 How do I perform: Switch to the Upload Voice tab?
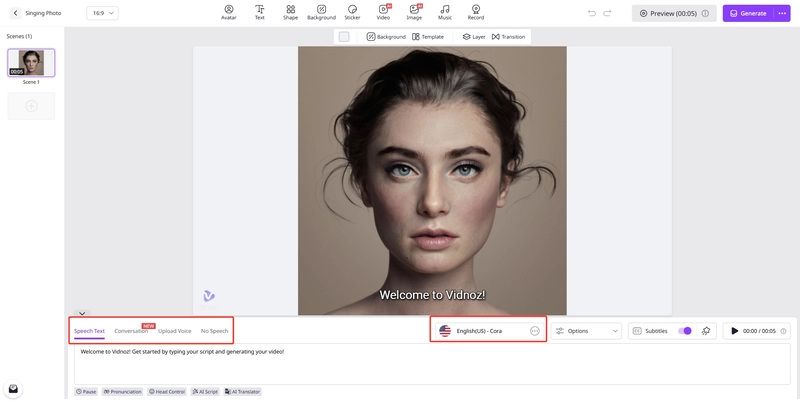click(x=175, y=331)
